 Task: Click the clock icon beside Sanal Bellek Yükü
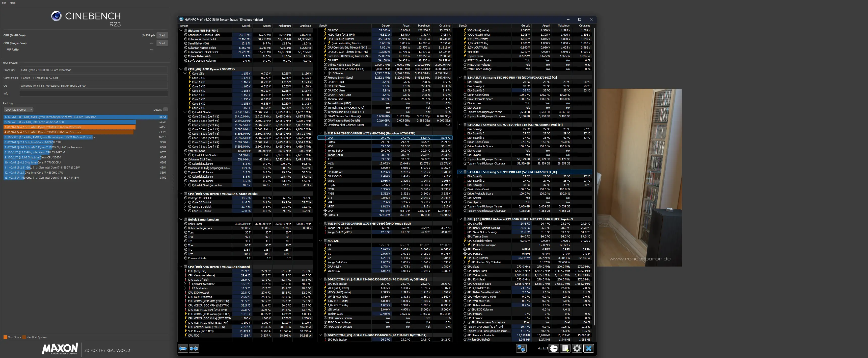coord(186,43)
